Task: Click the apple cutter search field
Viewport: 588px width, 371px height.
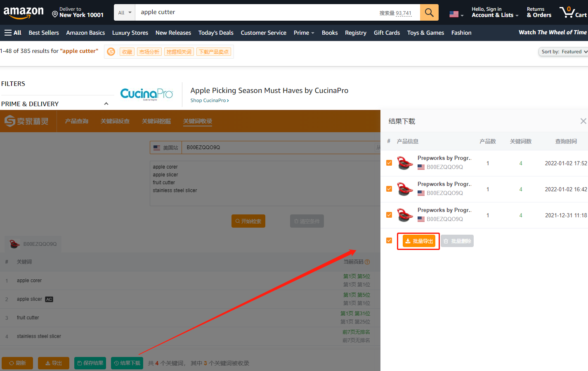Action: [x=256, y=12]
